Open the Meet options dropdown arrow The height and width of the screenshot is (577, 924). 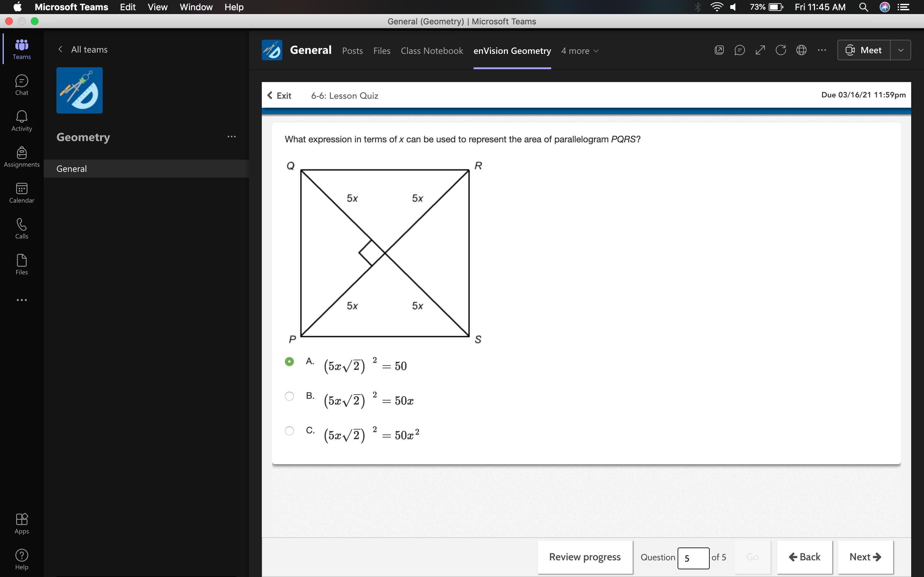coord(900,50)
